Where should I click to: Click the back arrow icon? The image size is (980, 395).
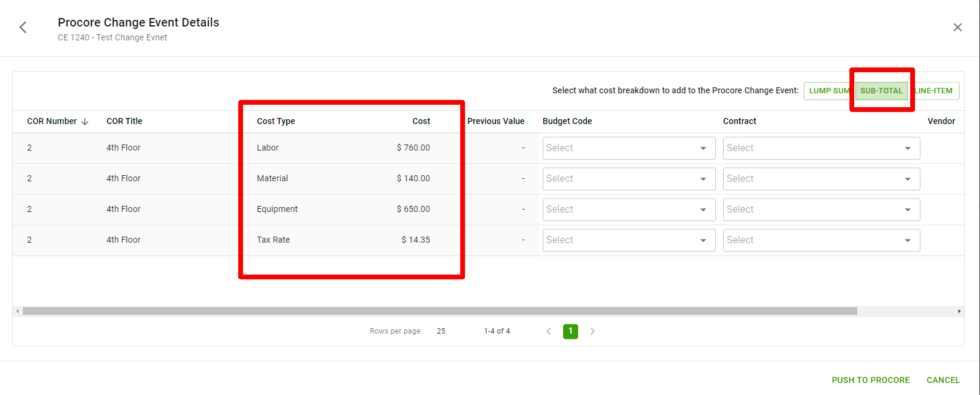(x=23, y=27)
